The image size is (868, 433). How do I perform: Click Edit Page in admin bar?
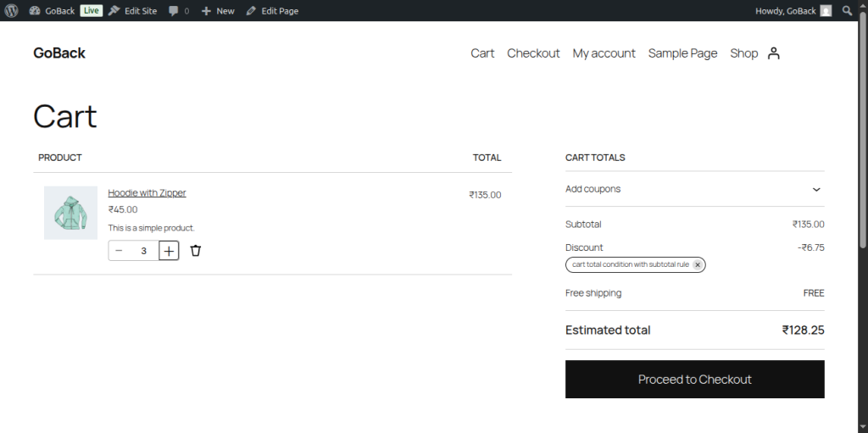click(x=272, y=10)
